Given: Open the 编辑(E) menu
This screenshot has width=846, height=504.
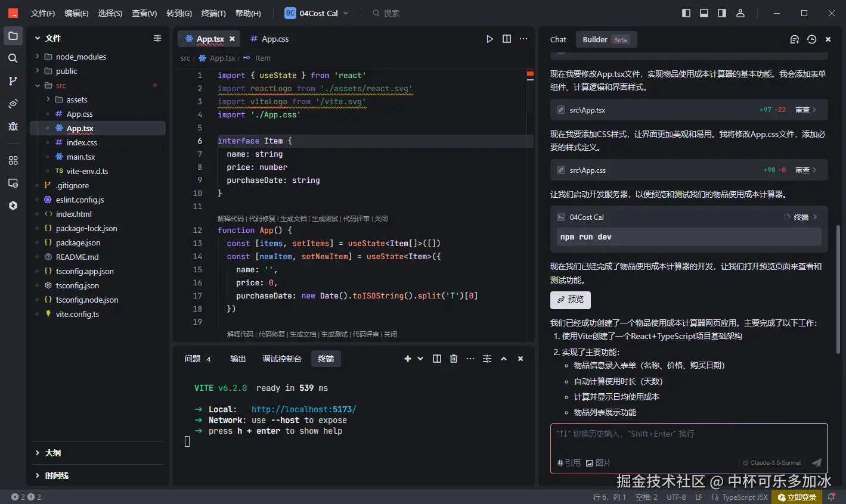Looking at the screenshot, I should [x=76, y=13].
